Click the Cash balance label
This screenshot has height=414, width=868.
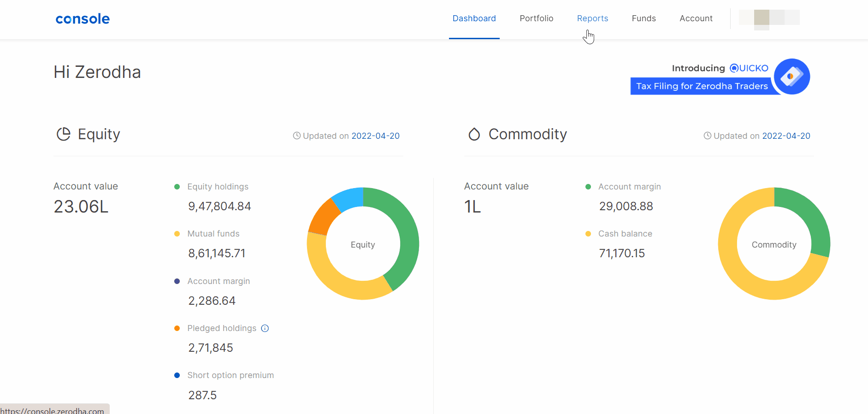(625, 234)
